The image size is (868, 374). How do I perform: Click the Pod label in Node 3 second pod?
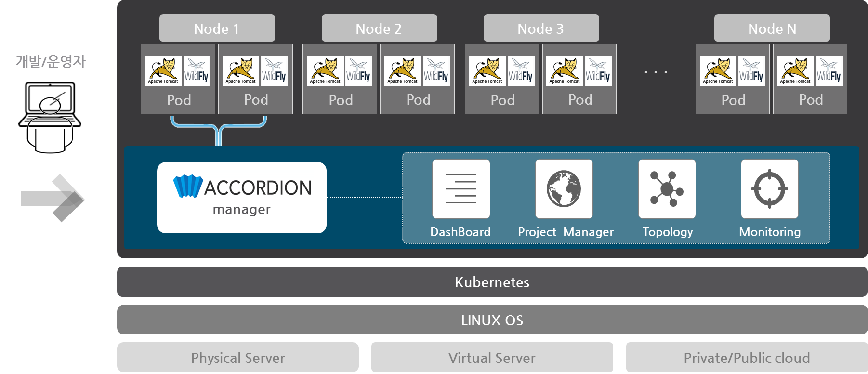pos(580,100)
